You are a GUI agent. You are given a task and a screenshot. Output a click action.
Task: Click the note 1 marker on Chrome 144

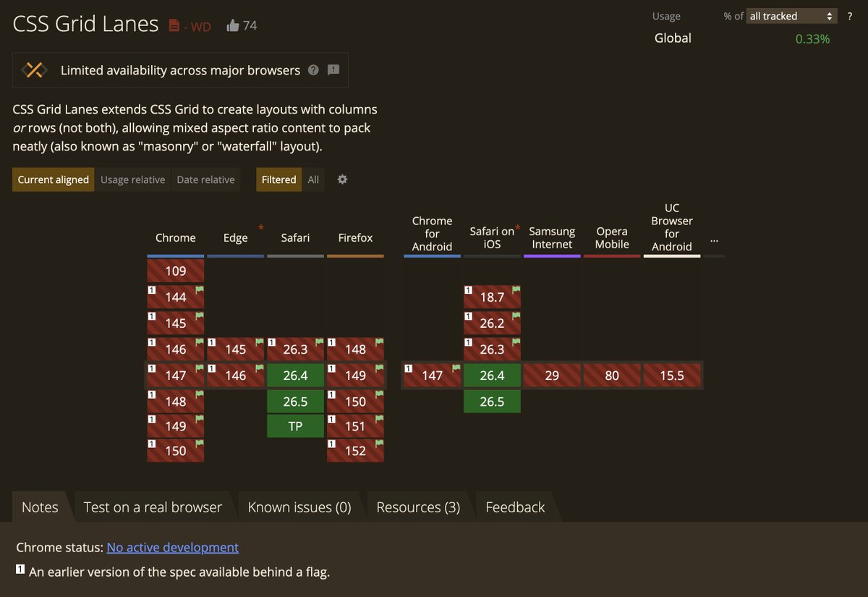tap(153, 290)
